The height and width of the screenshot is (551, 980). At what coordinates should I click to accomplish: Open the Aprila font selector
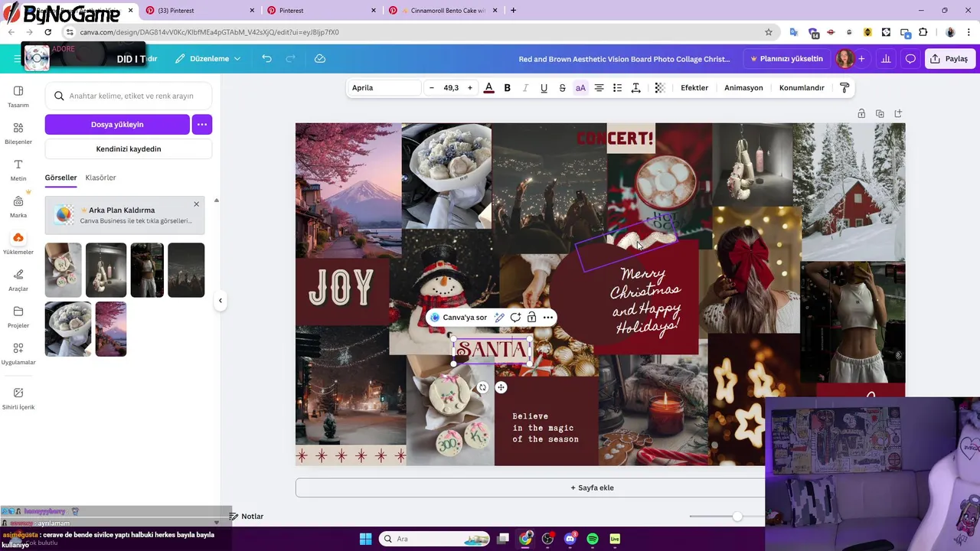click(384, 88)
